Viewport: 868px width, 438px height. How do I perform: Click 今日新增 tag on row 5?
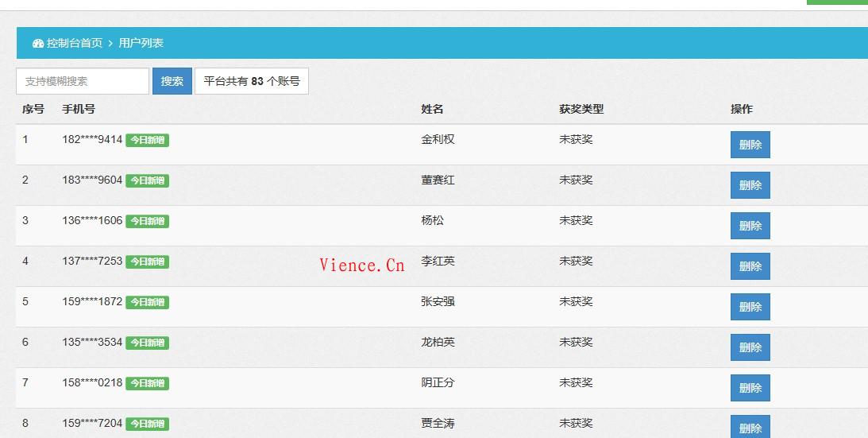tap(147, 303)
